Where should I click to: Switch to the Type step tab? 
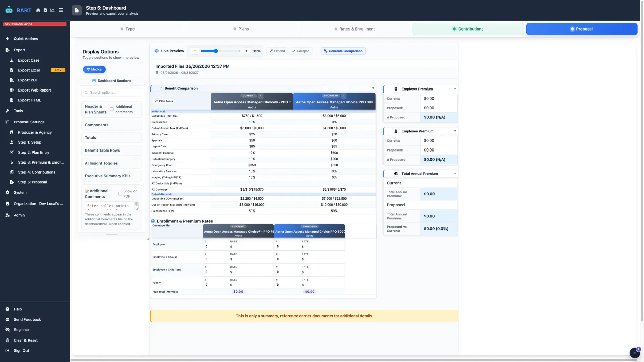point(127,29)
